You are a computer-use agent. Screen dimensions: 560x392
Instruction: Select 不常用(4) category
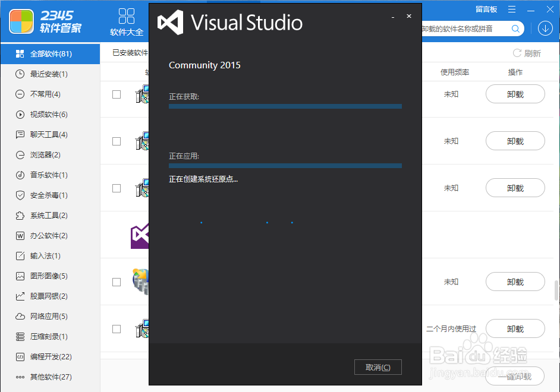click(x=50, y=94)
